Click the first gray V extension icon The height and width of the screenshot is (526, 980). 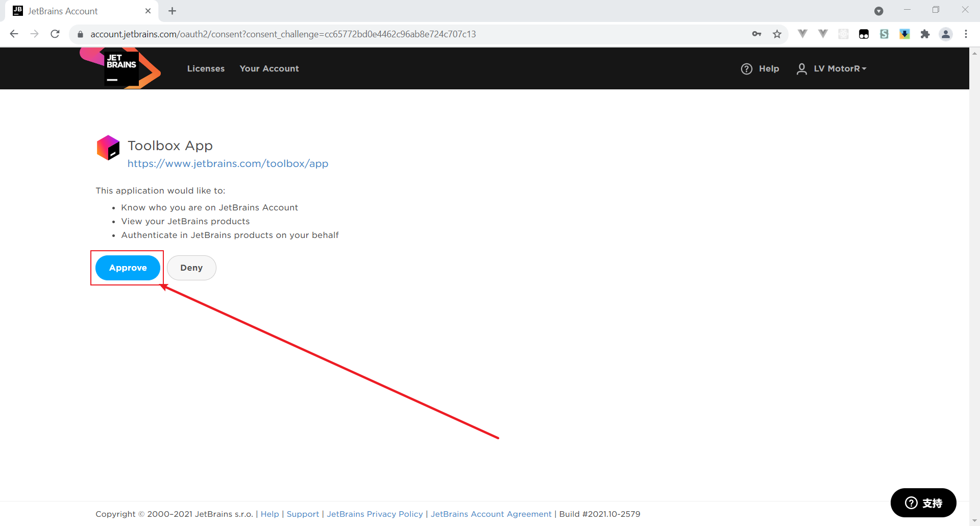pyautogui.click(x=802, y=34)
